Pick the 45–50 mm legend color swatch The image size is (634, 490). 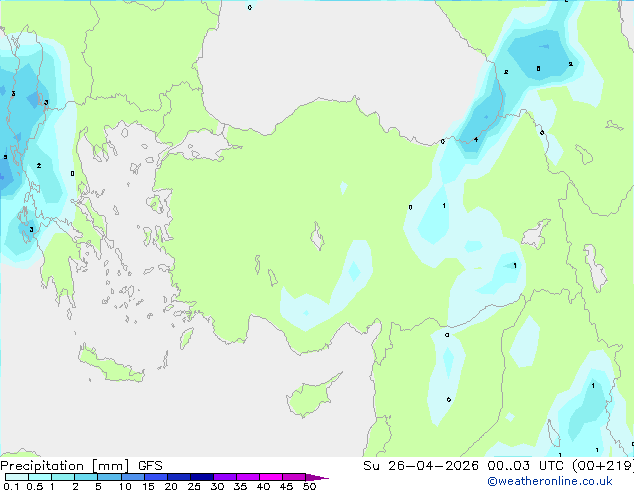coord(294,477)
